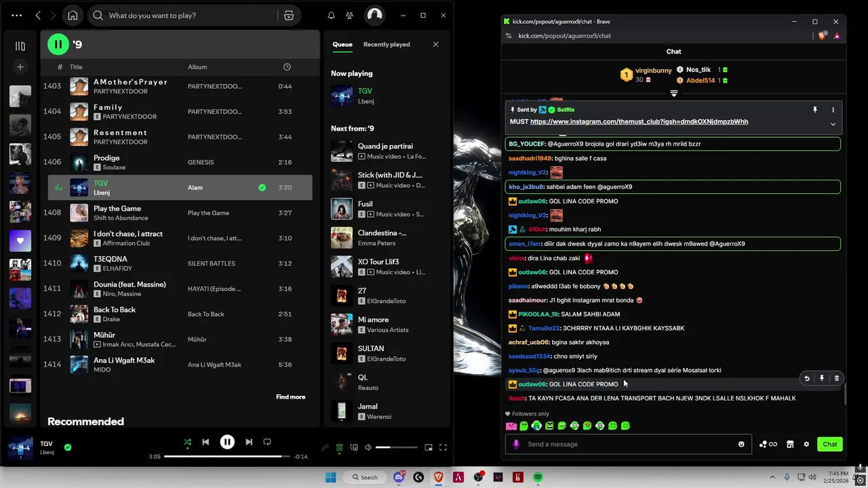This screenshot has width=868, height=488.
Task: Open Your Library sidebar icon
Action: click(x=20, y=46)
